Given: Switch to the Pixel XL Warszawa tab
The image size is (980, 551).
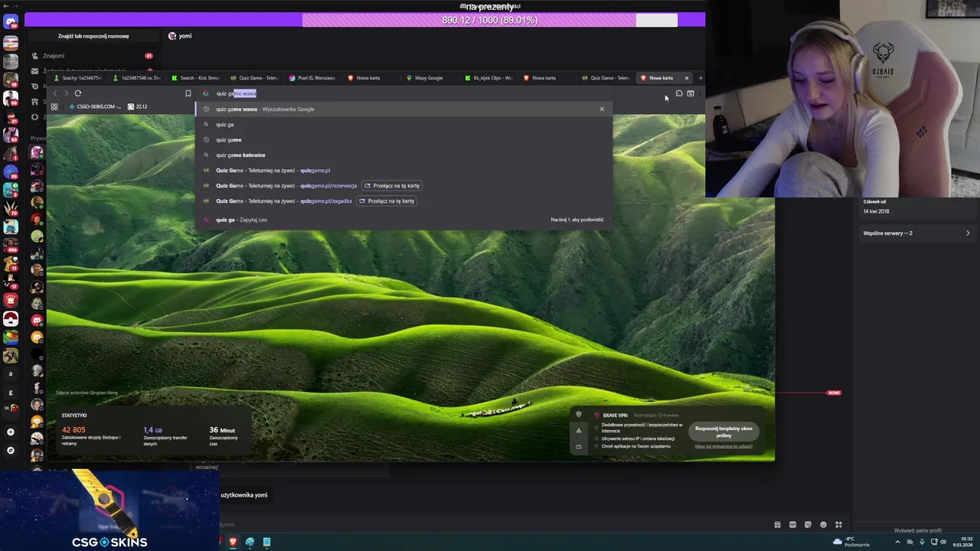Looking at the screenshot, I should (312, 78).
